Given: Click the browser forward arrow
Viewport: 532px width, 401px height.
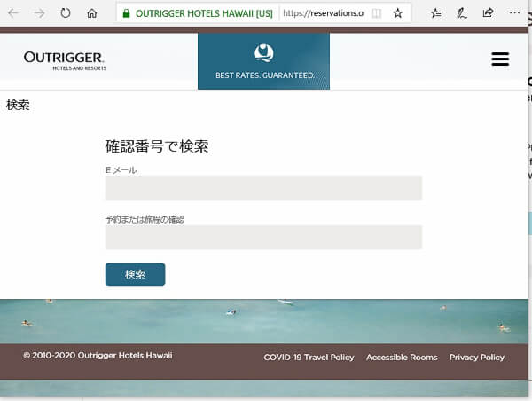Looking at the screenshot, I should click(x=39, y=13).
